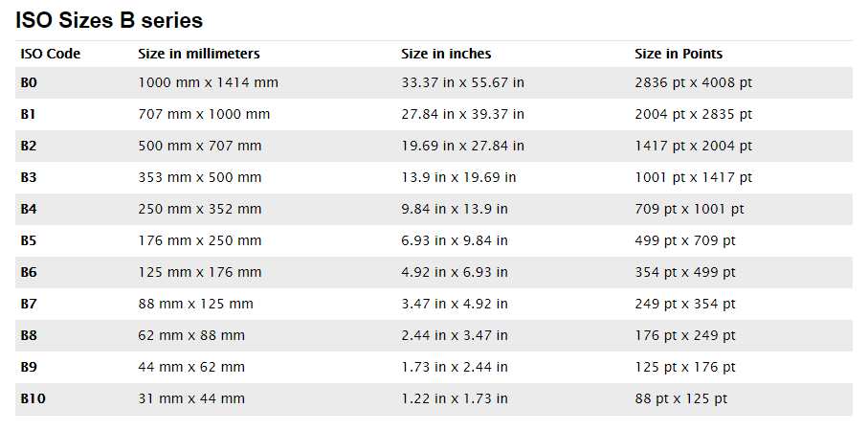Image resolution: width=868 pixels, height=431 pixels.
Task: Click the '88 mm x 125 mm' cell
Action: [196, 304]
